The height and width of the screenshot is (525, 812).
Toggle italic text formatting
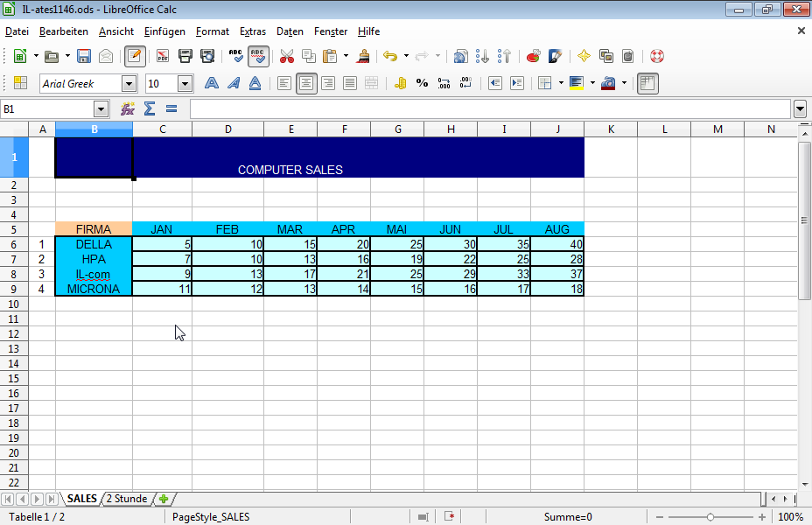(234, 83)
